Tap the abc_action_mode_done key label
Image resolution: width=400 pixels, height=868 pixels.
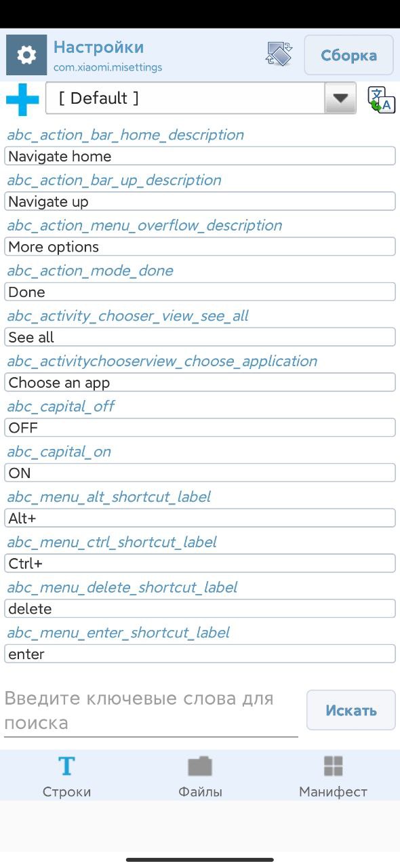pyautogui.click(x=90, y=271)
